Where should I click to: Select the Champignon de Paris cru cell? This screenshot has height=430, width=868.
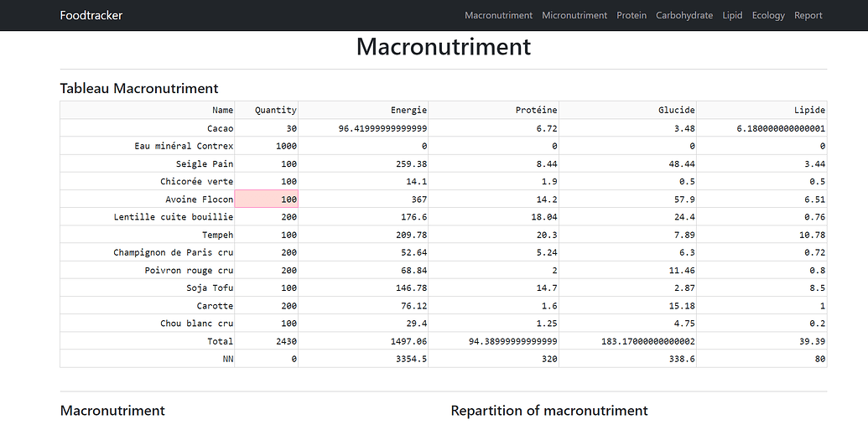[x=148, y=252]
